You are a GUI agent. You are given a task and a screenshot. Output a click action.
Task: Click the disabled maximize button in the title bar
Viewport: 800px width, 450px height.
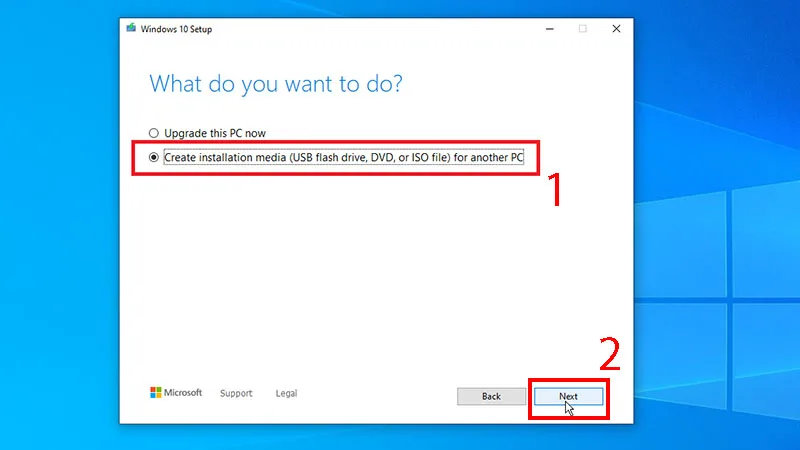click(x=583, y=29)
